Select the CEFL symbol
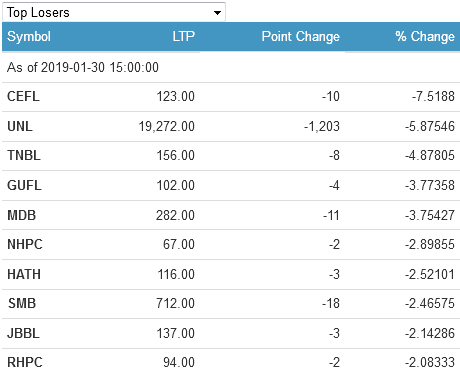The image size is (460, 373). (23, 97)
